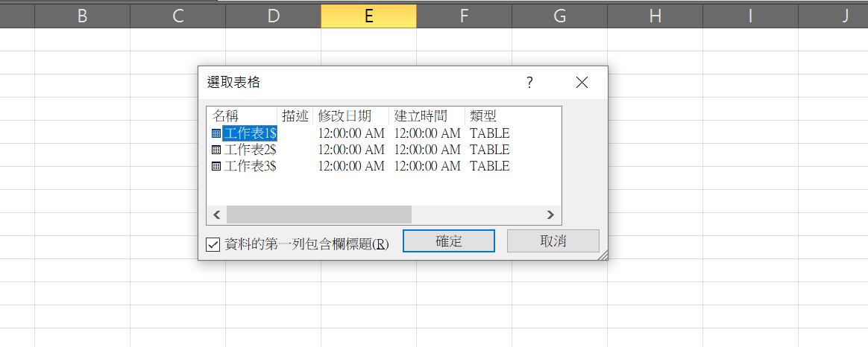Click the table icon beside 工作表2$
868x347 pixels.
(216, 150)
